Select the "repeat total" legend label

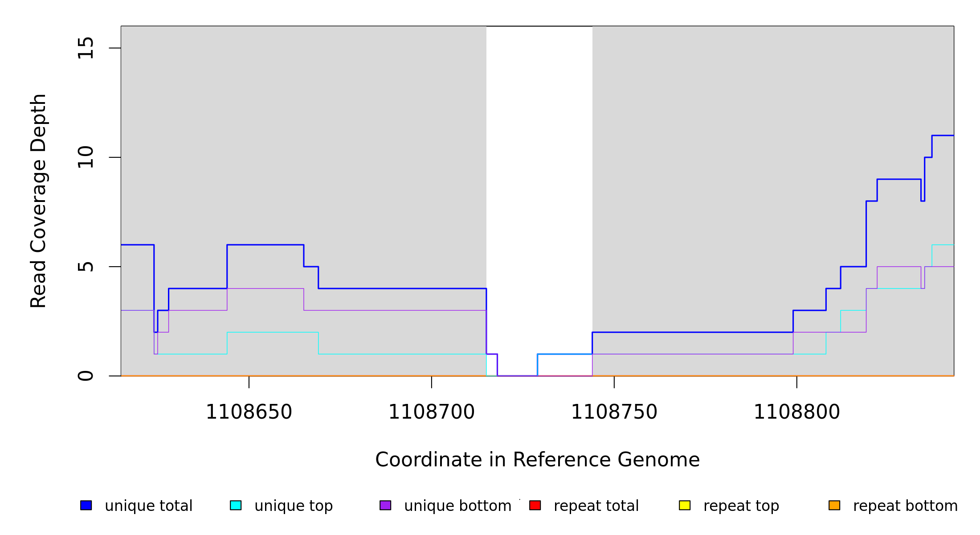click(x=596, y=506)
